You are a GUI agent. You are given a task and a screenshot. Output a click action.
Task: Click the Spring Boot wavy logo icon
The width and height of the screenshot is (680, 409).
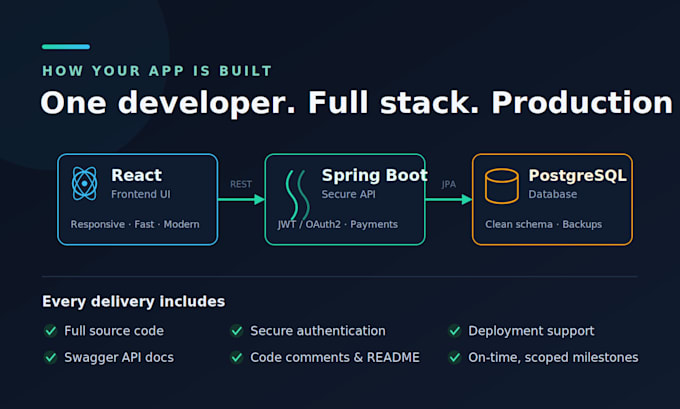[x=298, y=195]
